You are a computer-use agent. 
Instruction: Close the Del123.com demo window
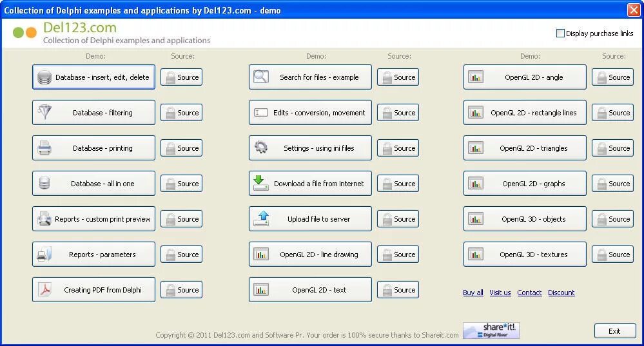click(x=634, y=10)
